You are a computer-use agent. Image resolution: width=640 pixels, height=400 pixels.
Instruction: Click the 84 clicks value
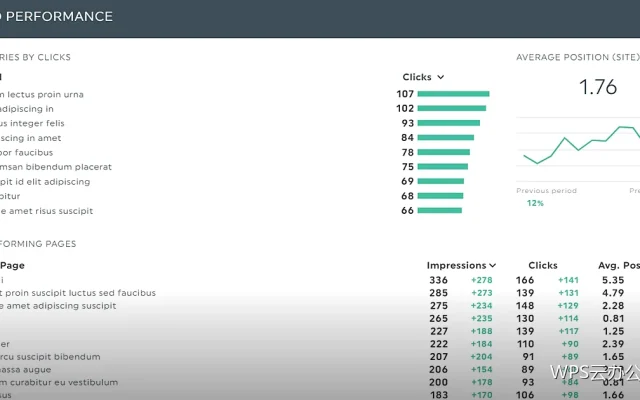tap(407, 138)
